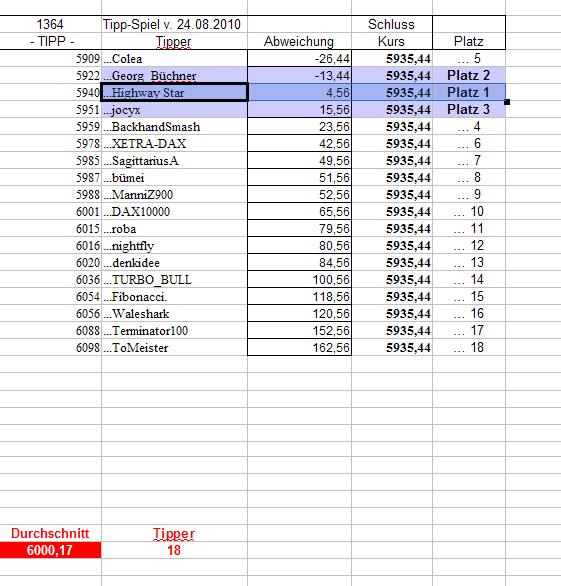This screenshot has width=561, height=586.
Task: Select the deviation cell 100,56
Action: [299, 280]
